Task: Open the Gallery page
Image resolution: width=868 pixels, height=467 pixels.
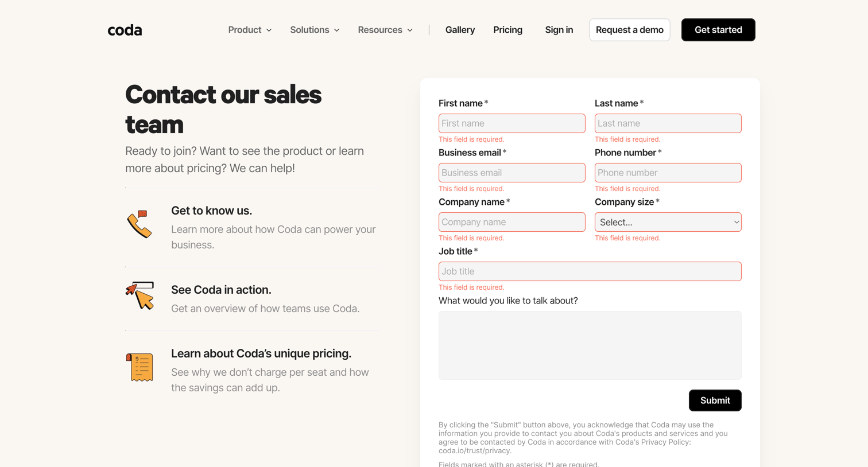Action: tap(460, 30)
